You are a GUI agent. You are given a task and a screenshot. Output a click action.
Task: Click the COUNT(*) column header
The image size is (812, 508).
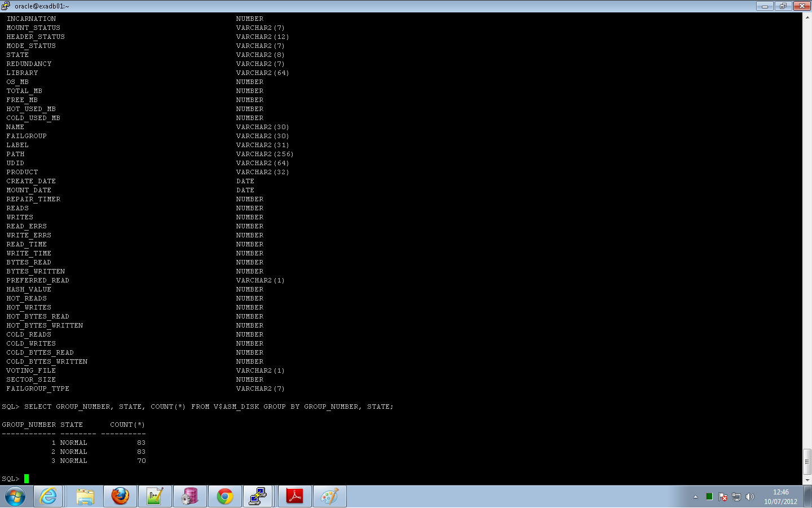click(127, 425)
